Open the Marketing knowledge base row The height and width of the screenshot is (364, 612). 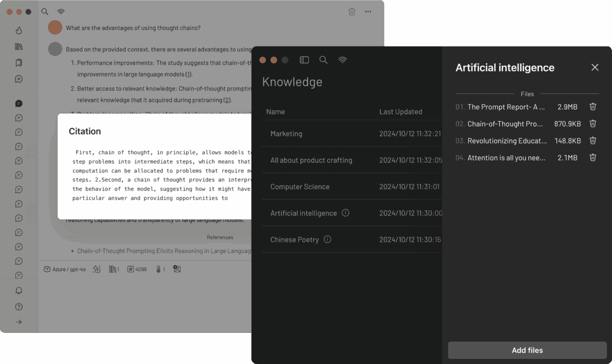[352, 134]
